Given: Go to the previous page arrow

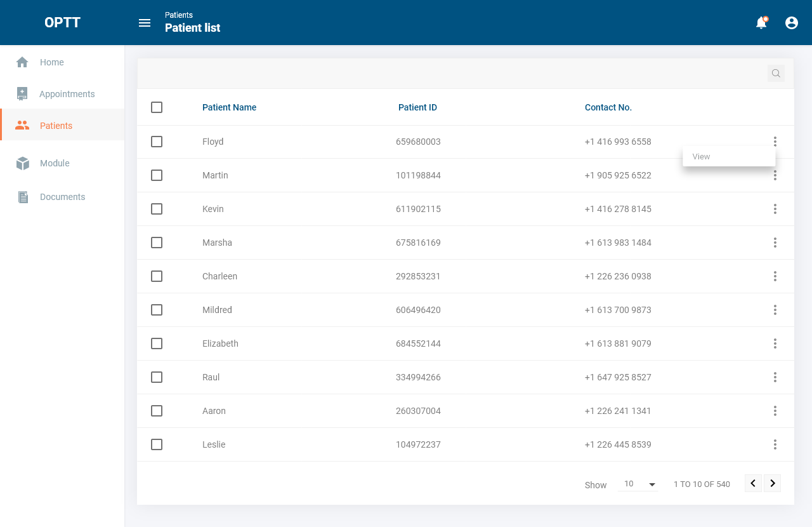Looking at the screenshot, I should pyautogui.click(x=753, y=483).
